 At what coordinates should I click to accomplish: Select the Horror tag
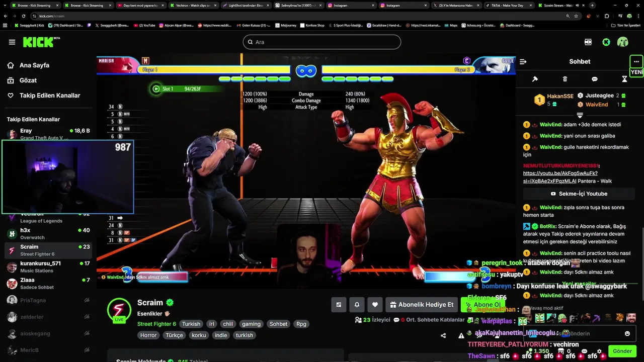coord(148,335)
